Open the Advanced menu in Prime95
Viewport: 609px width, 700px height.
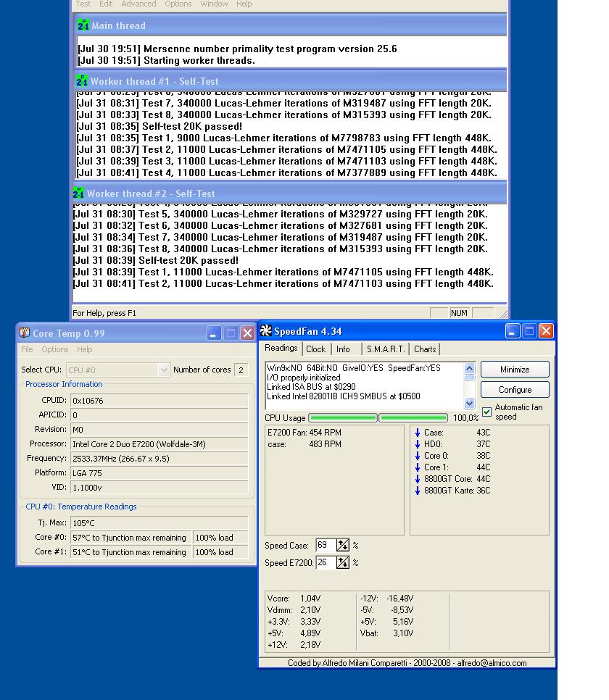click(138, 4)
